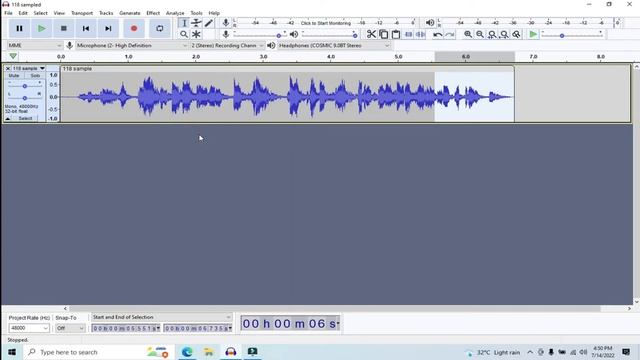Select the Multi-tool asterisk icon

pos(196,34)
